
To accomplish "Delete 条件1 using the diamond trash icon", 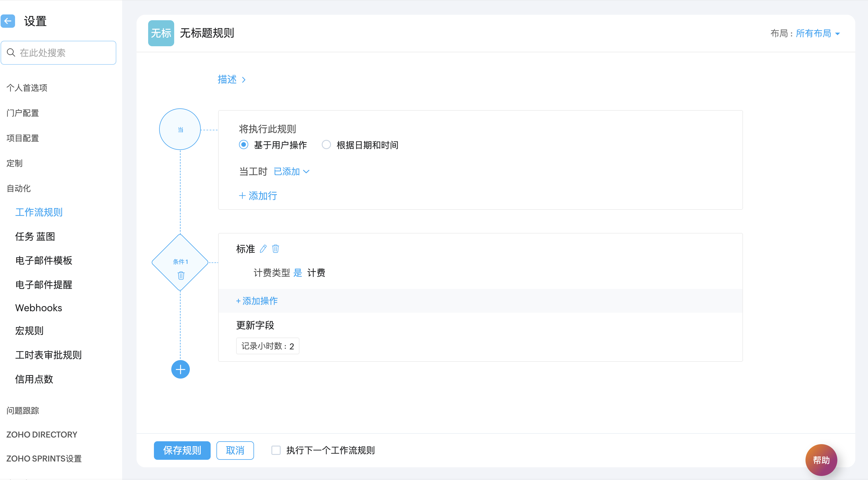I will point(181,276).
